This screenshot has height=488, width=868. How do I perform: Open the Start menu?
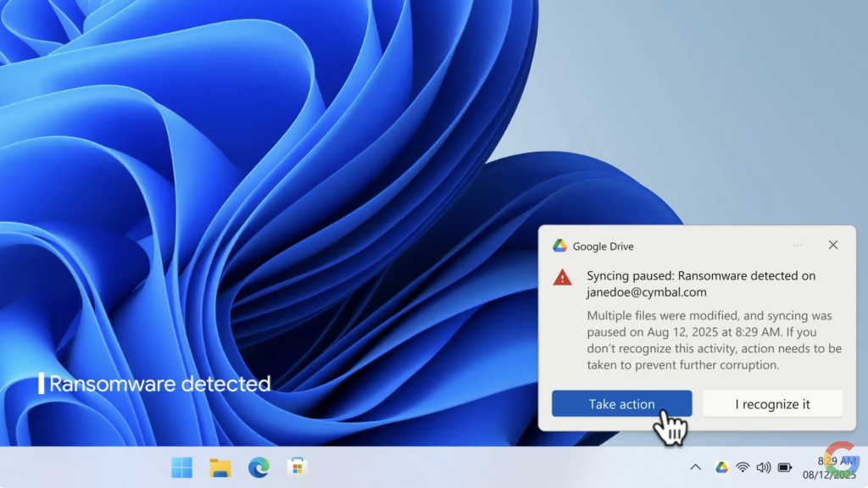pos(181,467)
